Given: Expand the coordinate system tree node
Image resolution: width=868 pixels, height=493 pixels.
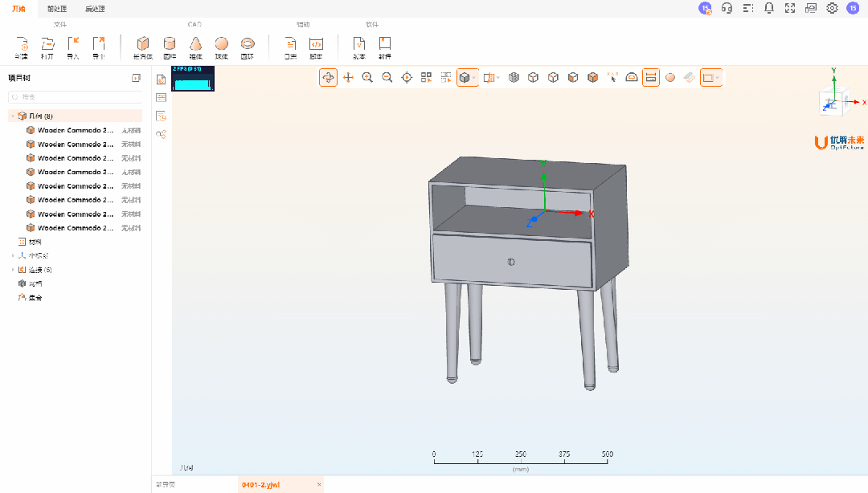Looking at the screenshot, I should point(13,255).
